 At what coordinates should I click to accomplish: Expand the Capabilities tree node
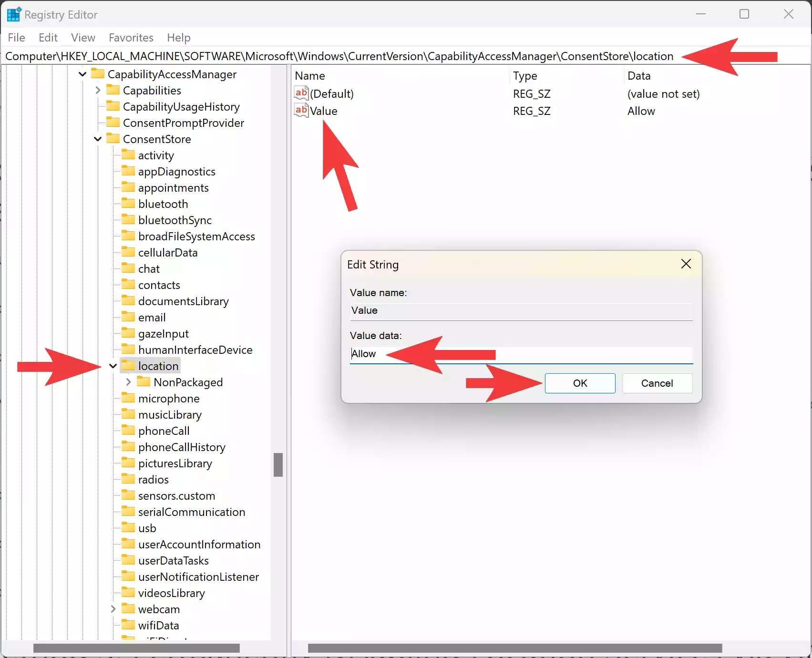click(x=98, y=90)
